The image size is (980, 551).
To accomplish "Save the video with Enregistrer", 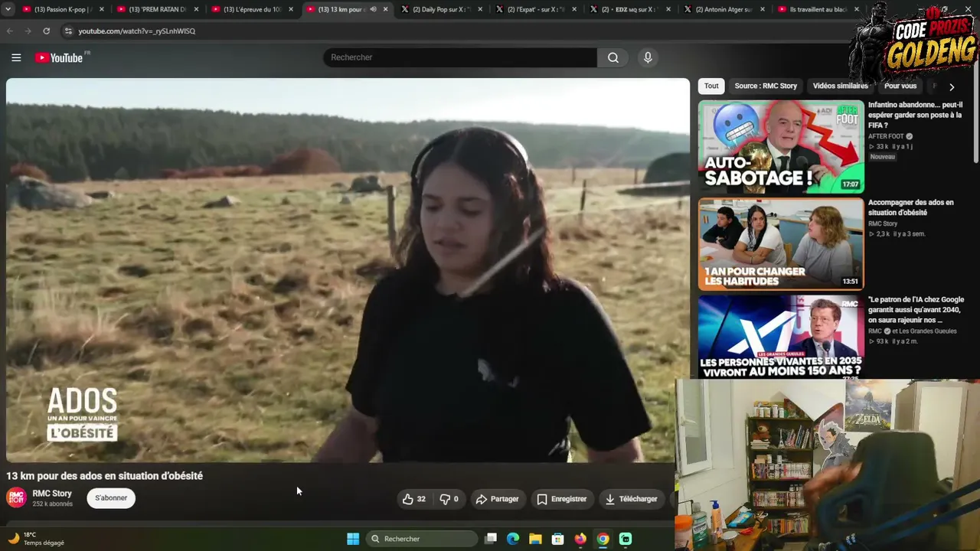I will [562, 499].
